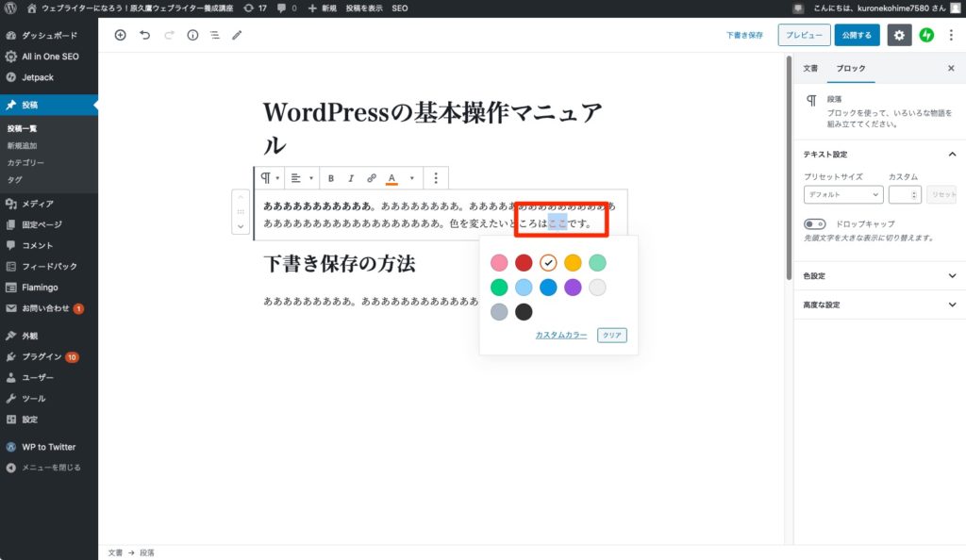This screenshot has width=966, height=560.
Task: Click the post title heading
Action: [x=432, y=128]
